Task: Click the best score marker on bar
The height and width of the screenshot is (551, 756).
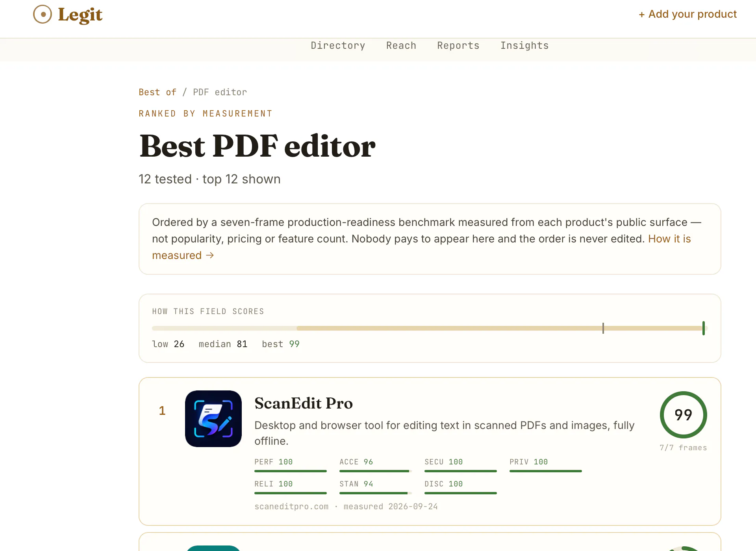Action: pos(704,328)
